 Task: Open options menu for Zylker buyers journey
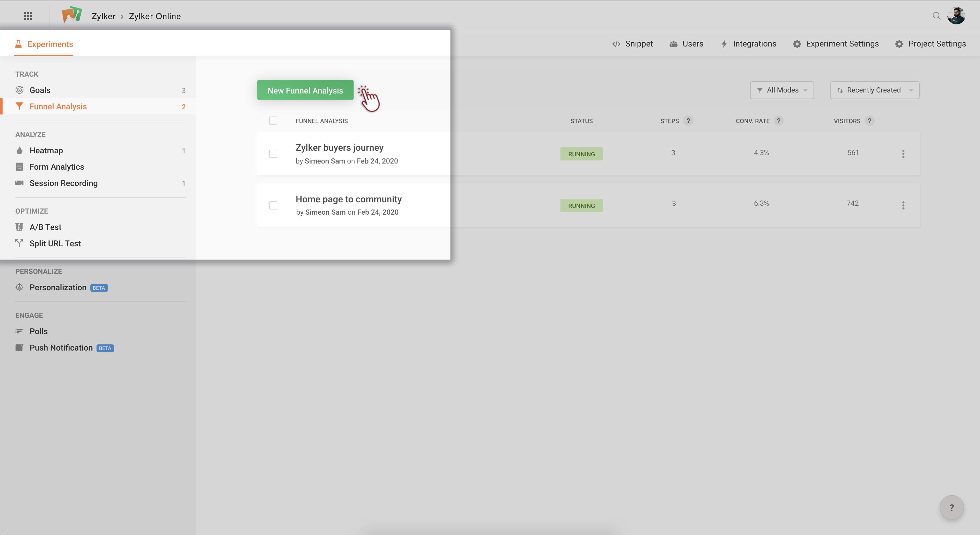point(903,154)
